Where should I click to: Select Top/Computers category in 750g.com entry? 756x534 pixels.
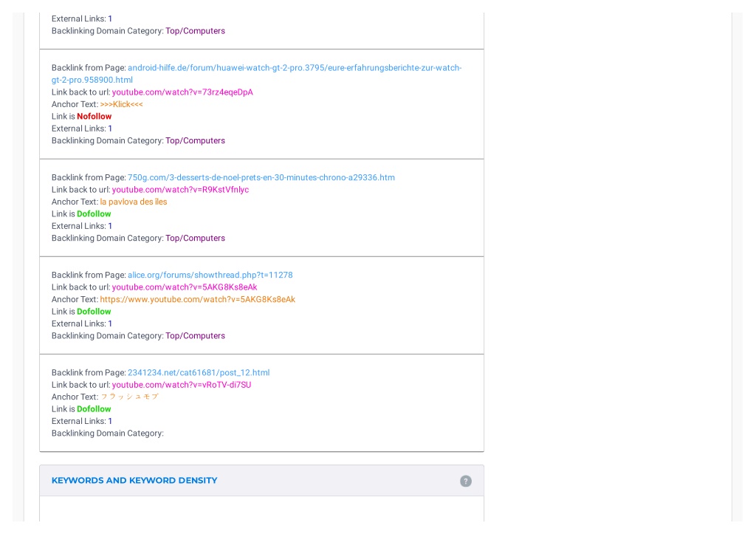click(x=195, y=238)
